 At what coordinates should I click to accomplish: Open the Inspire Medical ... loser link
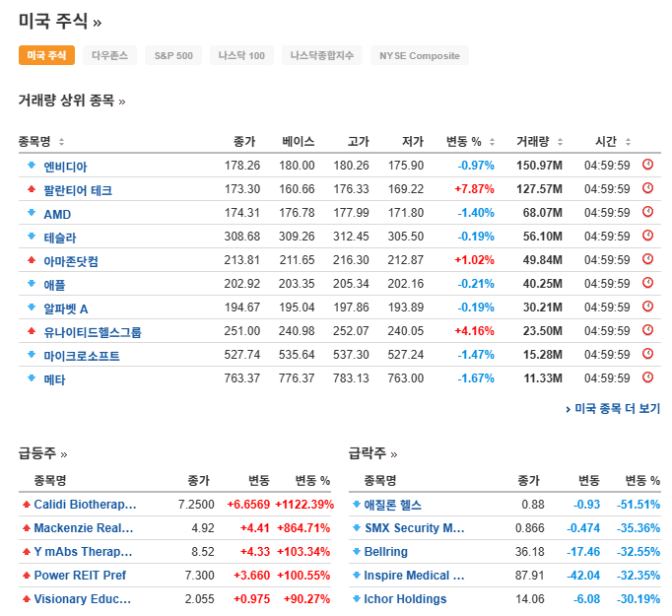tap(414, 576)
